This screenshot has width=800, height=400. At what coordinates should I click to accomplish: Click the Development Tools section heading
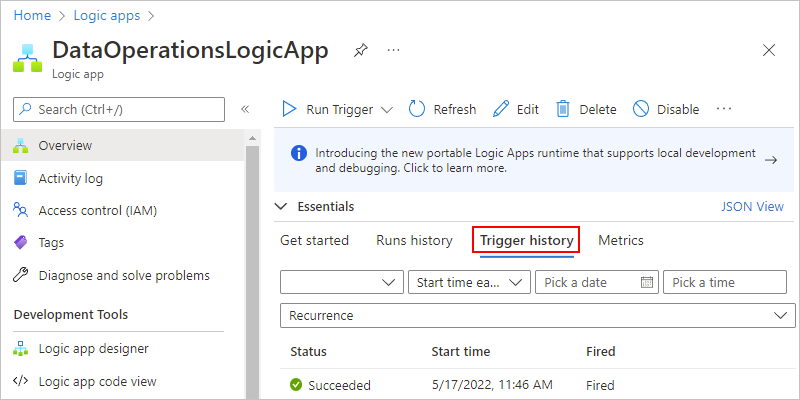[x=71, y=315]
